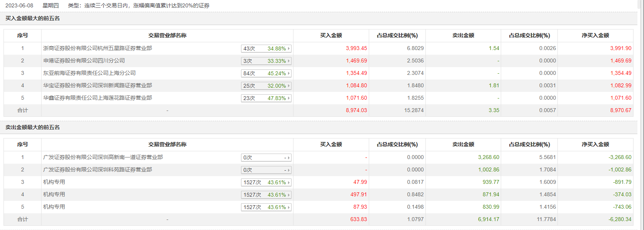The image size is (644, 230).
Task: Click 华鑫证券上海莲花路证券营业部 name
Action: pos(97,98)
